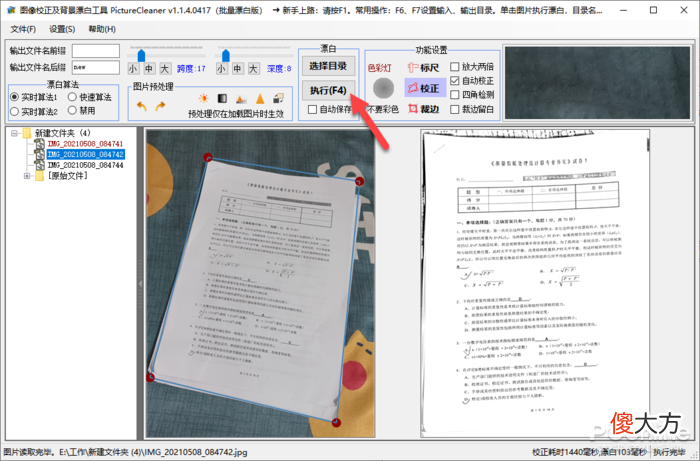The height and width of the screenshot is (461, 700).
Task: Click the [原始文件] folder icon
Action: (x=39, y=176)
